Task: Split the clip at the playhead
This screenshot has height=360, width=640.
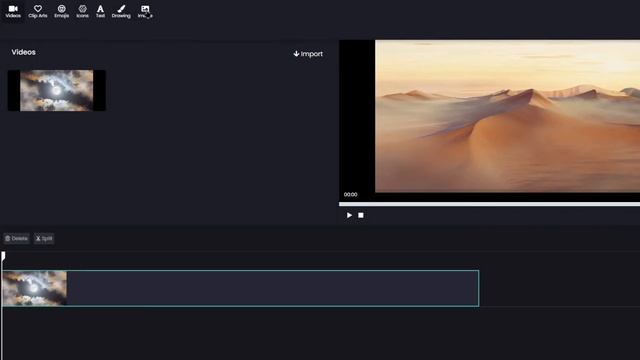Action: click(x=44, y=238)
